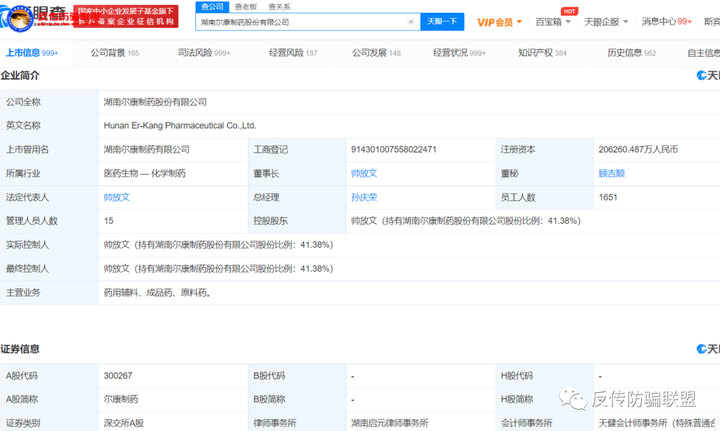Open chairman 帅放文 link in 董事长 row
Viewport: 720px width, 431px height.
point(364,174)
